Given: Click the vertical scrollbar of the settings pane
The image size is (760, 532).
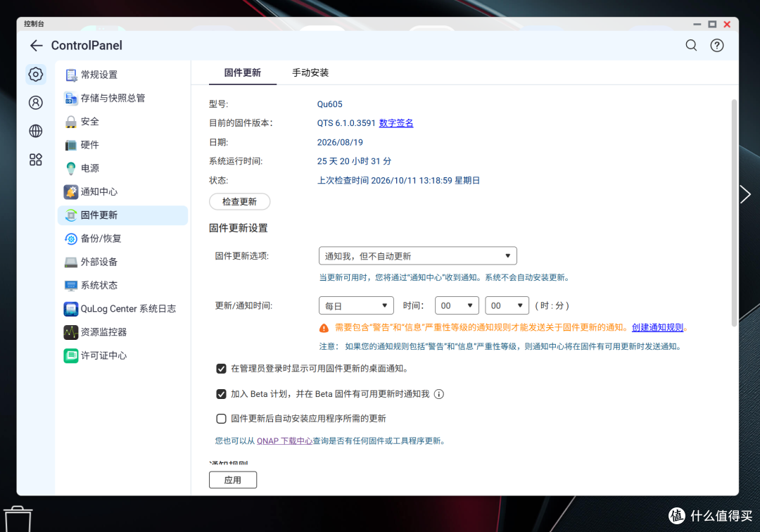Looking at the screenshot, I should (734, 213).
